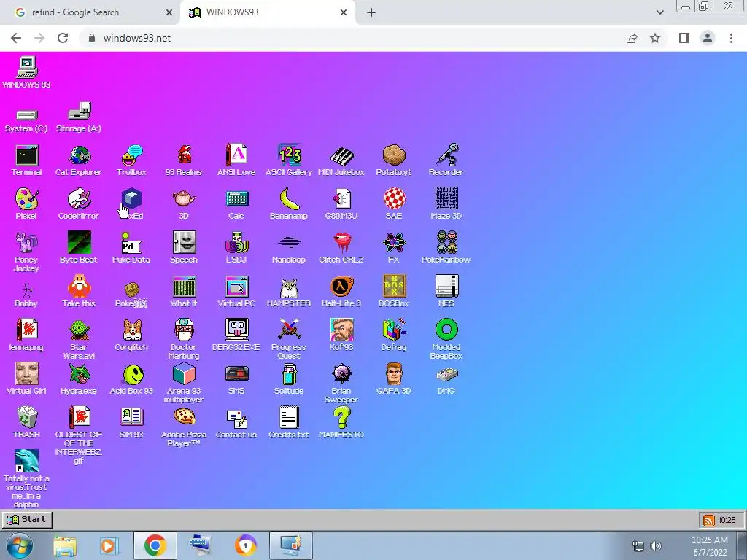Open Adobe Pizza Player icon
Screen dimensions: 747x560
184,427
